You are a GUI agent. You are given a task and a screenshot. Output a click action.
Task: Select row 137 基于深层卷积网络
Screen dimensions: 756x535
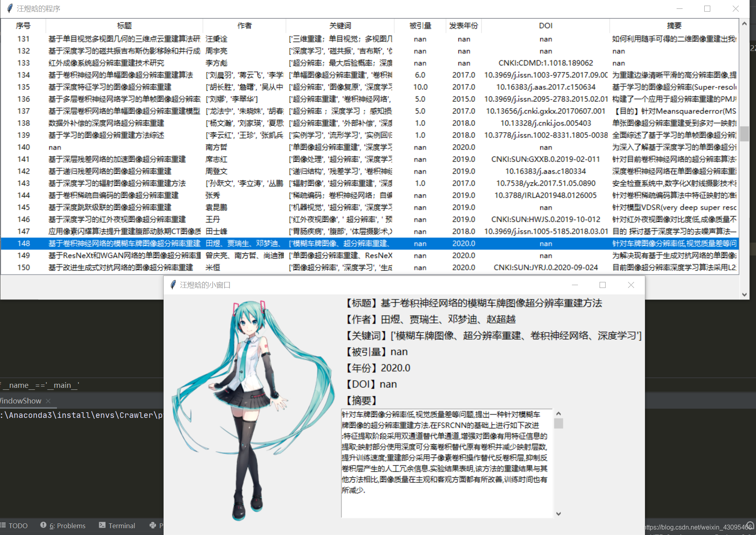tap(369, 111)
